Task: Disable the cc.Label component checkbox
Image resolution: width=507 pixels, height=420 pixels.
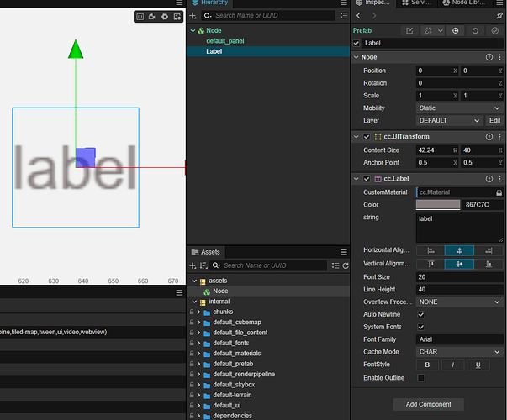Action: 367,179
